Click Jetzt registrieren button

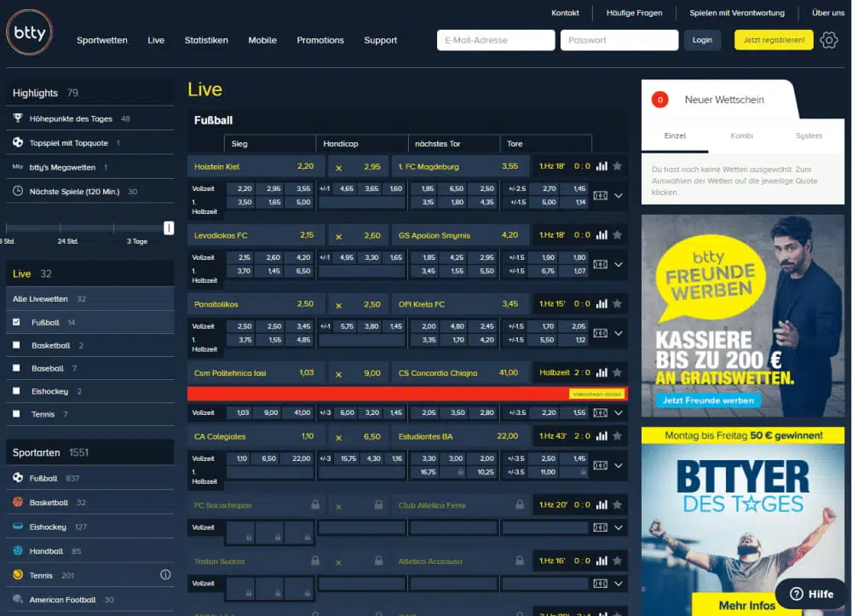[774, 40]
